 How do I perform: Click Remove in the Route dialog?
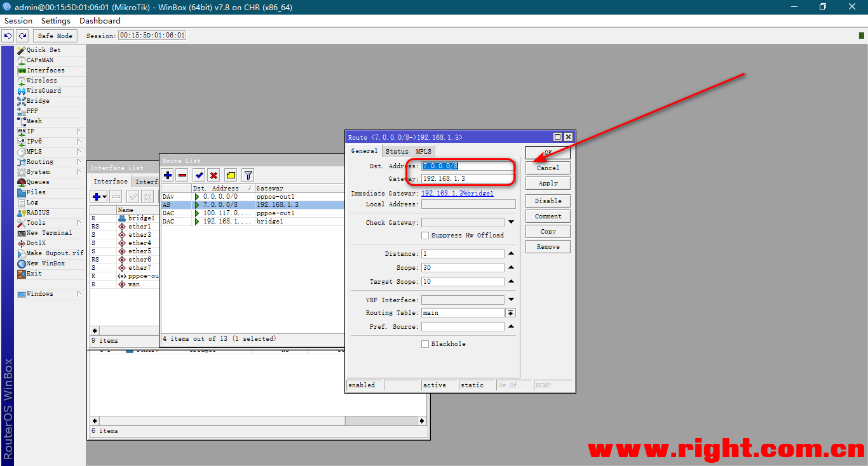[548, 247]
